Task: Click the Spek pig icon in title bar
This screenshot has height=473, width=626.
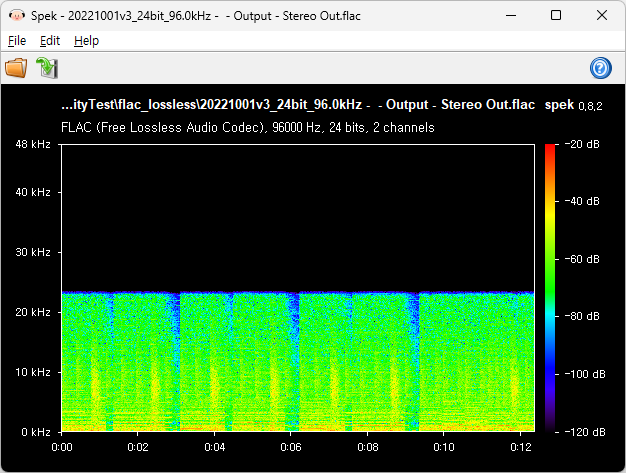Action: (17, 16)
